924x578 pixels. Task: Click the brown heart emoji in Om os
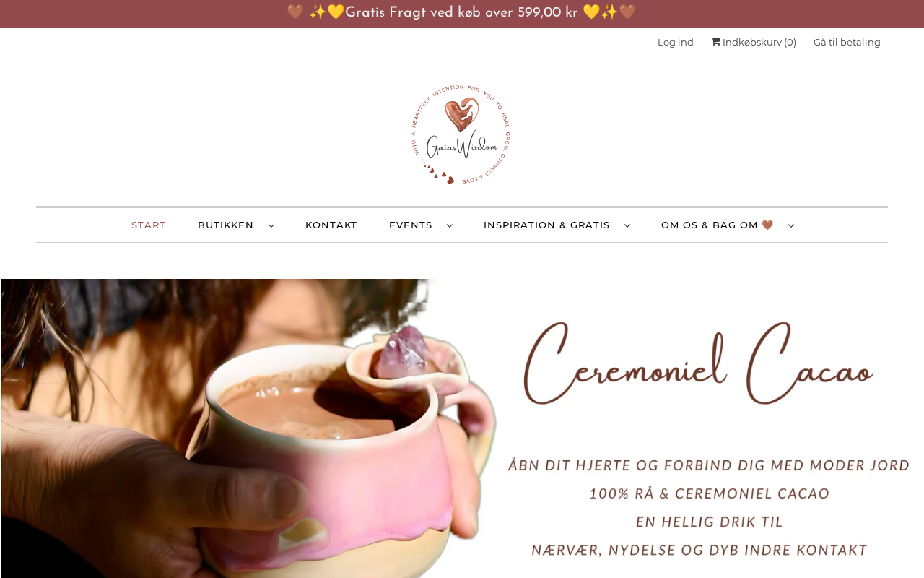767,225
